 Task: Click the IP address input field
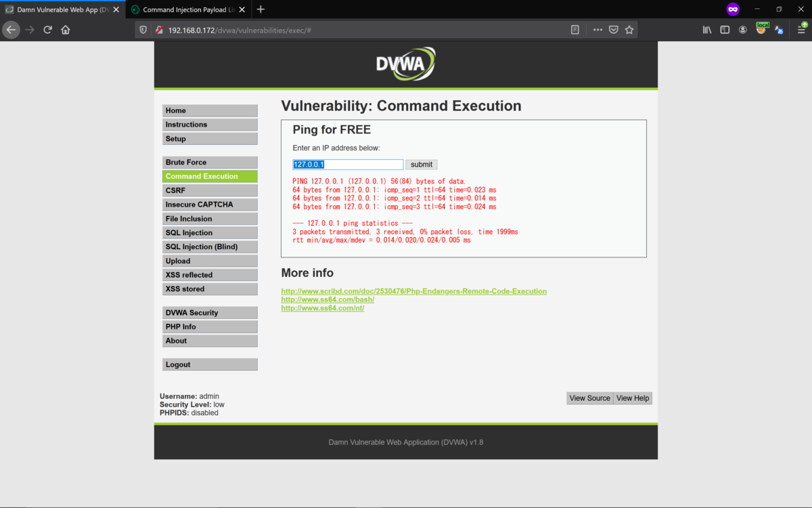pos(348,165)
